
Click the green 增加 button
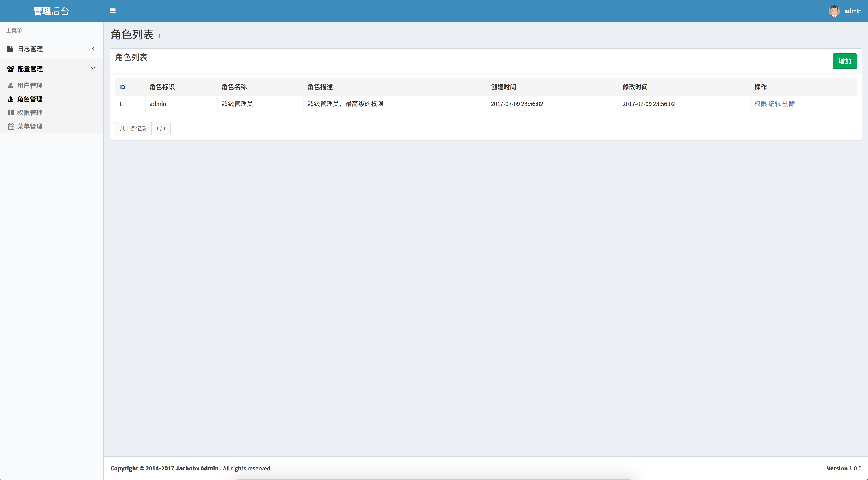coord(844,61)
